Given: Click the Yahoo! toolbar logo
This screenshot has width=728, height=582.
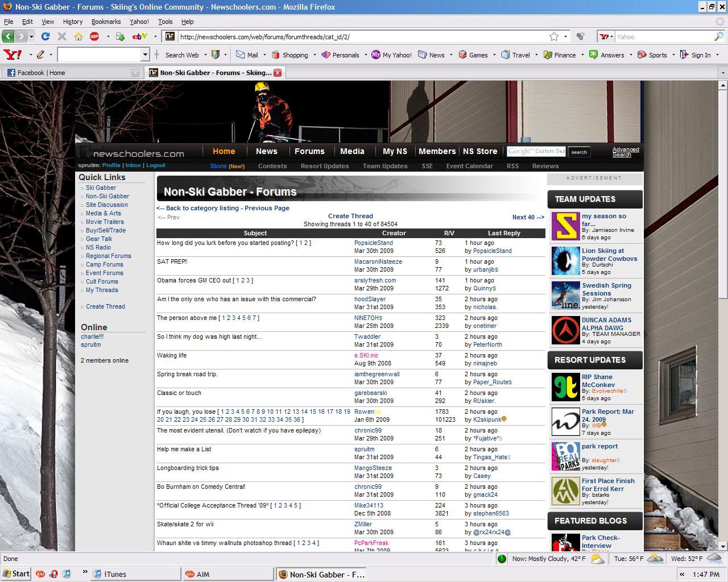Looking at the screenshot, I should coord(13,55).
